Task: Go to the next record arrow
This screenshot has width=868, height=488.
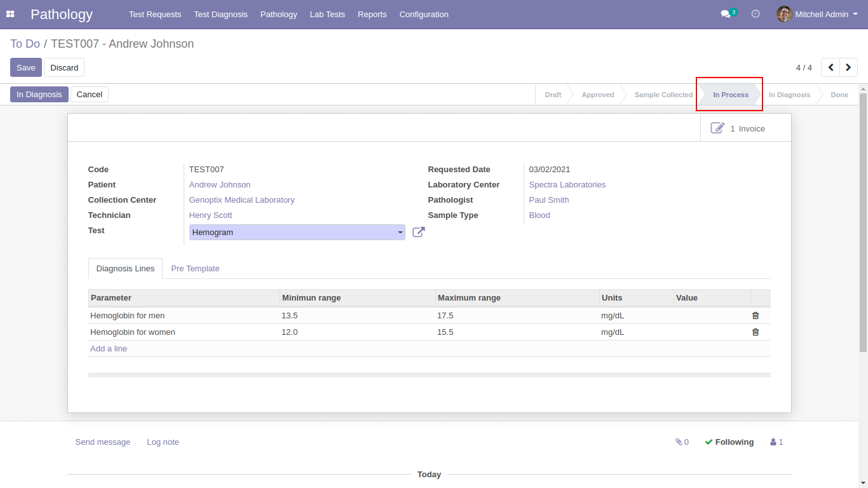Action: click(x=848, y=67)
